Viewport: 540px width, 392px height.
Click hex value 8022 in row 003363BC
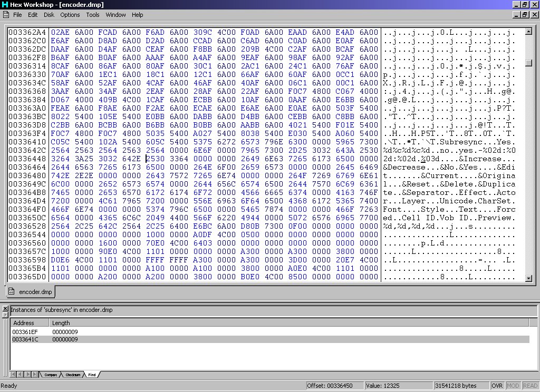[x=60, y=116]
